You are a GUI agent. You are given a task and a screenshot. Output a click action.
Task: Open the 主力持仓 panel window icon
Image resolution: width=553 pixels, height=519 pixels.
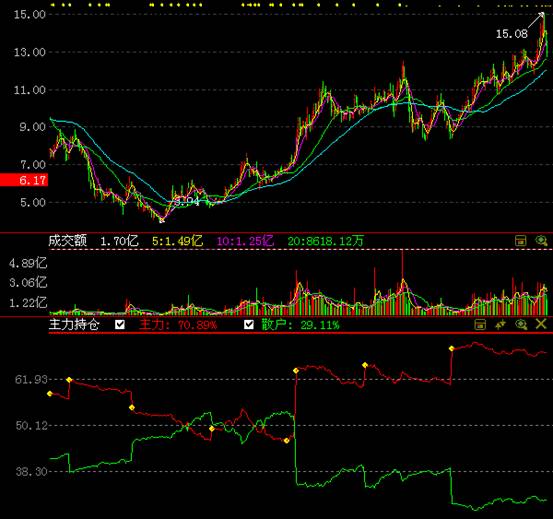(480, 324)
